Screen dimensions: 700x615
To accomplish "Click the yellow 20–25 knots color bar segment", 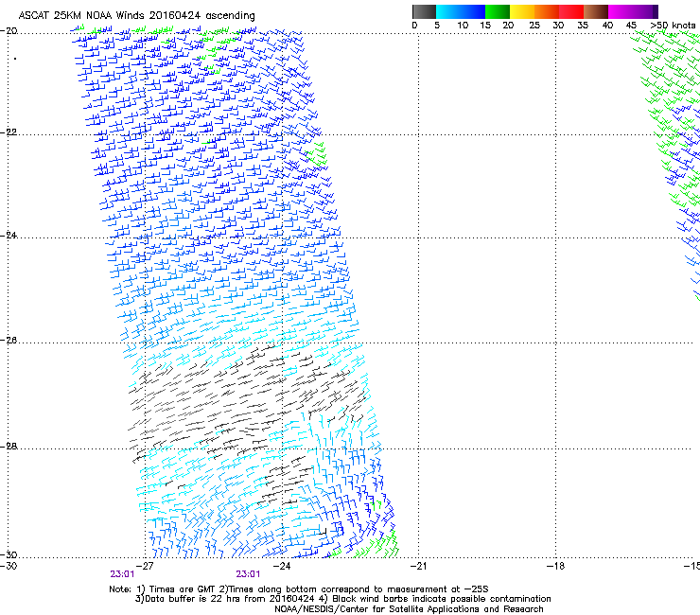I will (x=522, y=11).
